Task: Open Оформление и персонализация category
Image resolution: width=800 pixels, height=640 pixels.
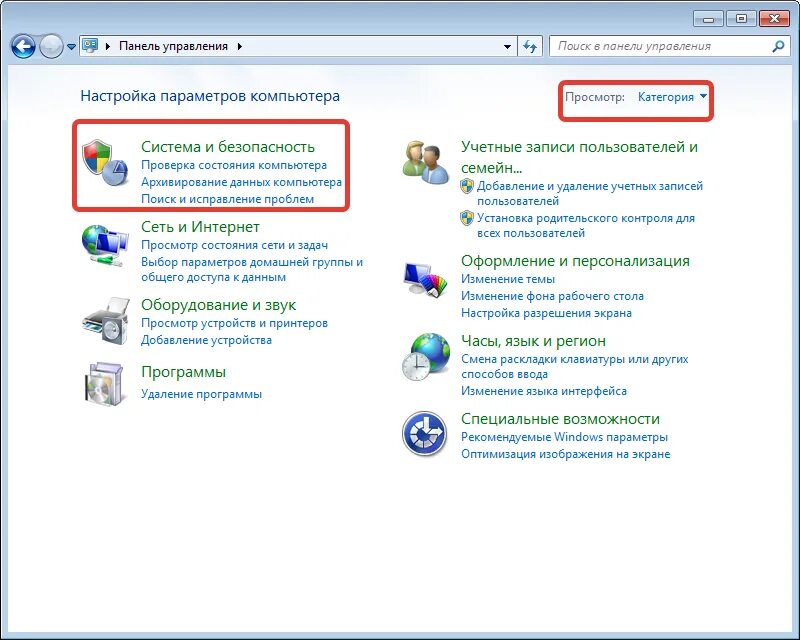Action: [x=575, y=261]
